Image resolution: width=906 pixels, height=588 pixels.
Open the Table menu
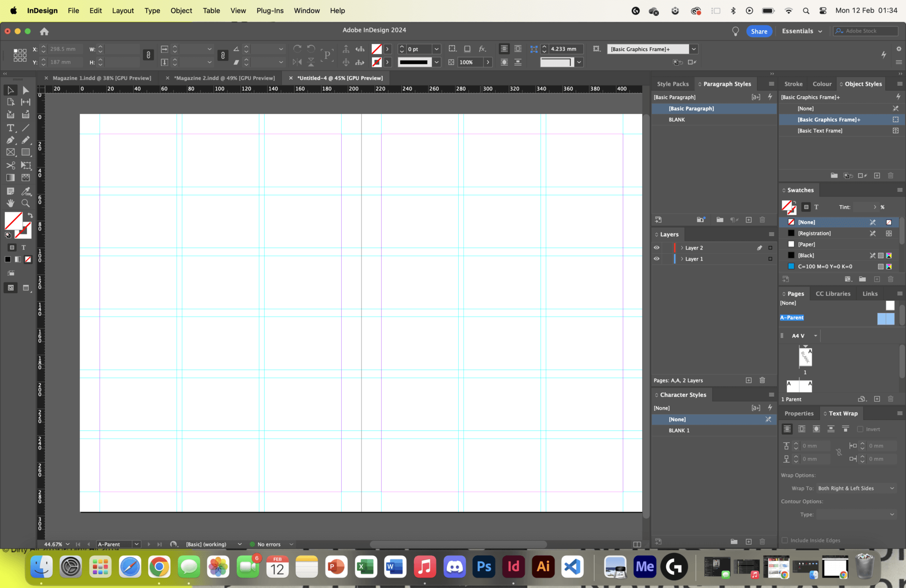tap(211, 10)
